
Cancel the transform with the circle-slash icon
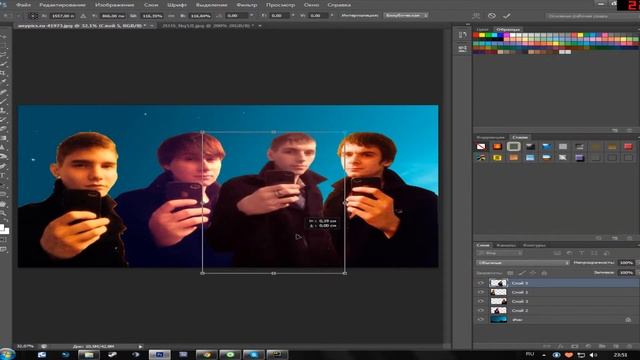(492, 16)
